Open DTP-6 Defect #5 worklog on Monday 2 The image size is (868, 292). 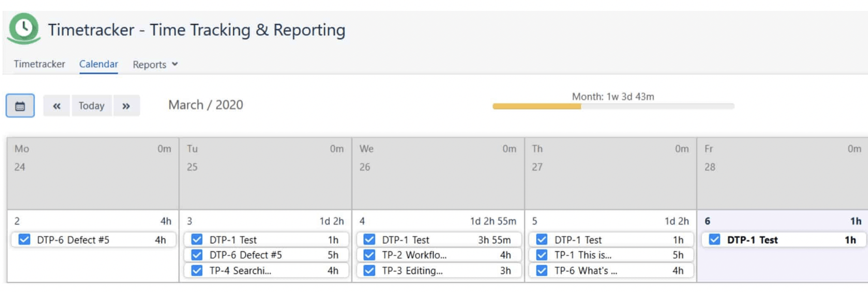pos(93,240)
